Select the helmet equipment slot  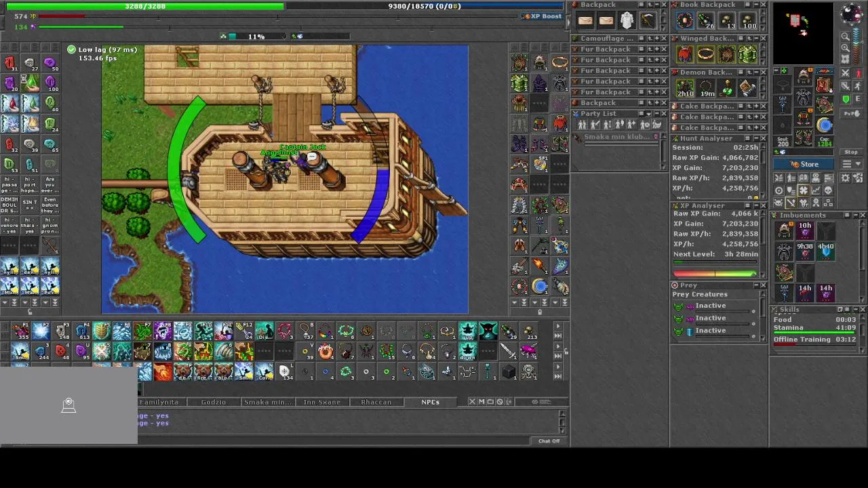coord(804,76)
